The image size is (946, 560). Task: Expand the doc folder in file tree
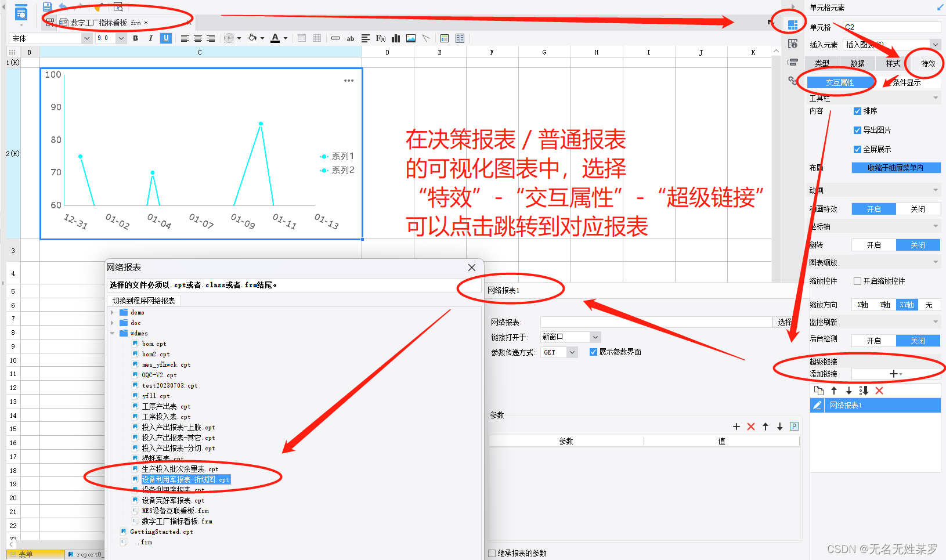(x=113, y=323)
